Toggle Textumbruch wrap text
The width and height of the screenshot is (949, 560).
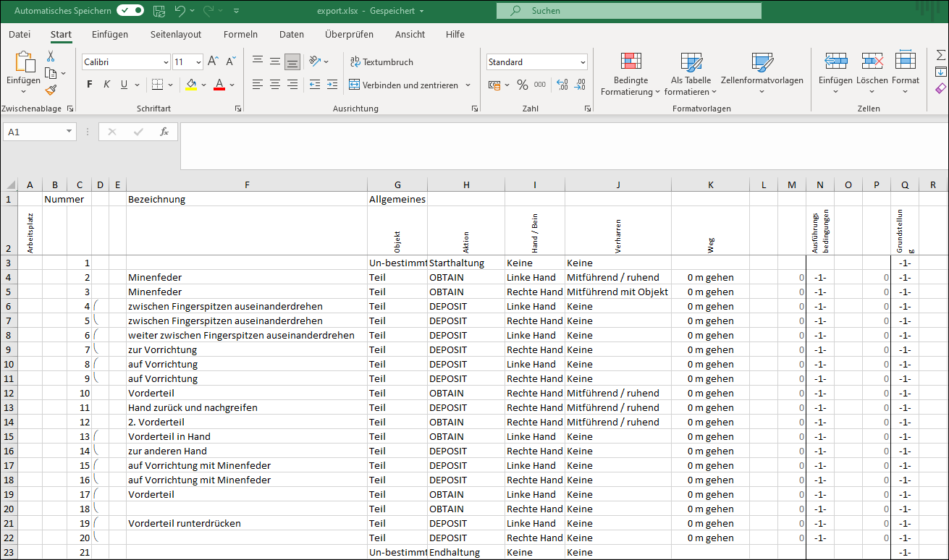[x=381, y=61]
